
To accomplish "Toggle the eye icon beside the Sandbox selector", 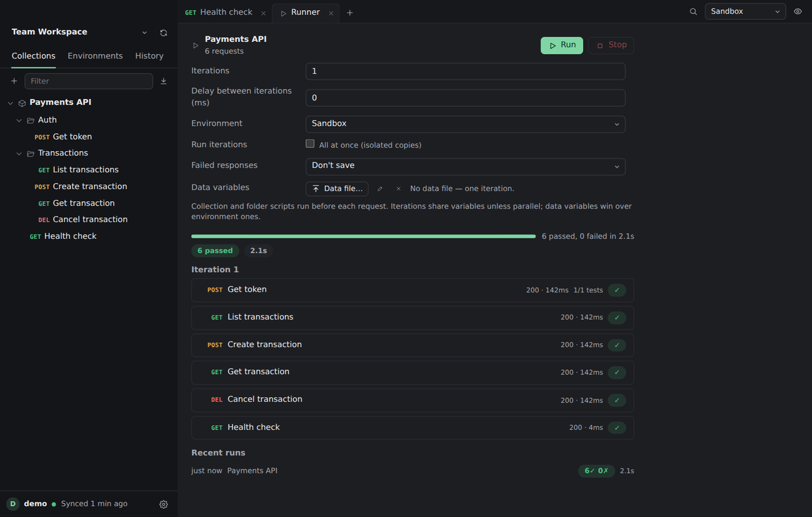I will (798, 12).
